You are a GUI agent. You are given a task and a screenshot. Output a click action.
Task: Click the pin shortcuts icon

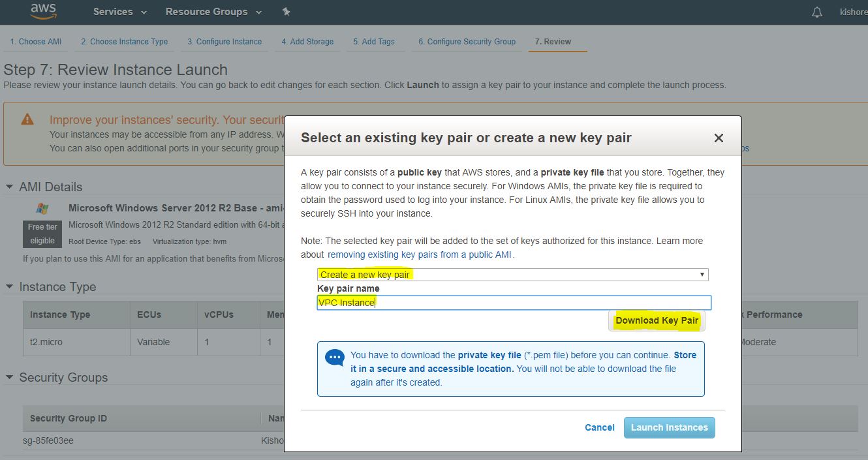(x=286, y=12)
